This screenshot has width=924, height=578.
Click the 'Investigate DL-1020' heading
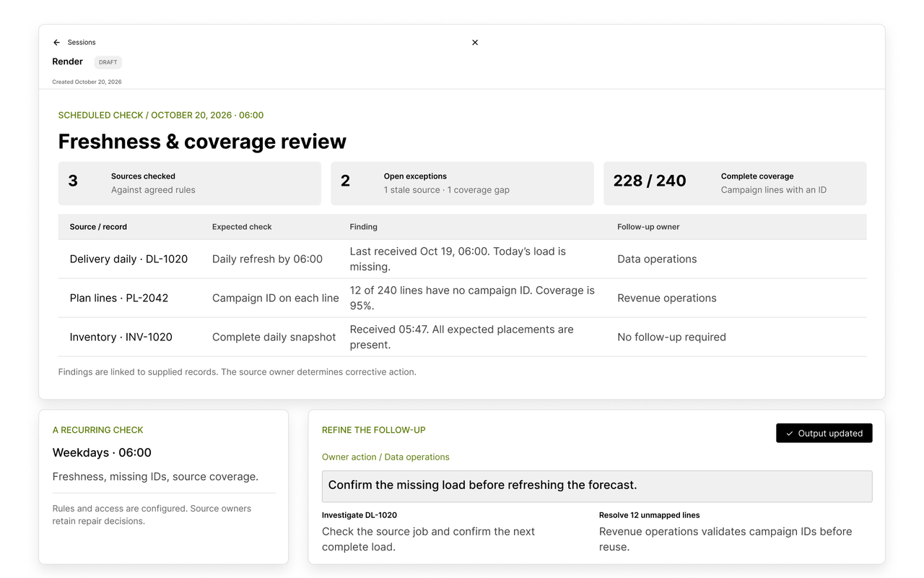coord(359,515)
